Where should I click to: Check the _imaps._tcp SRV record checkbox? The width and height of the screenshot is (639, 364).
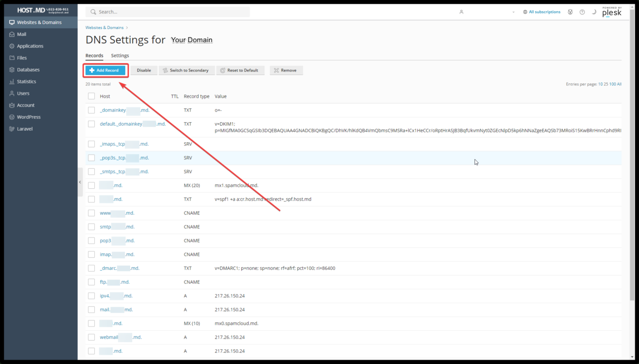(x=91, y=144)
